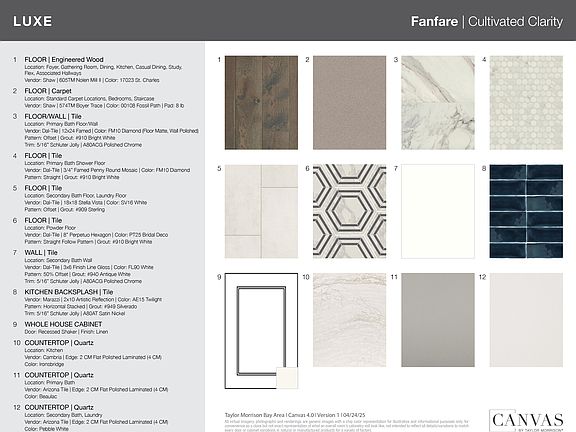Click the Ironsbridge quartz swatch 10

(x=349, y=320)
